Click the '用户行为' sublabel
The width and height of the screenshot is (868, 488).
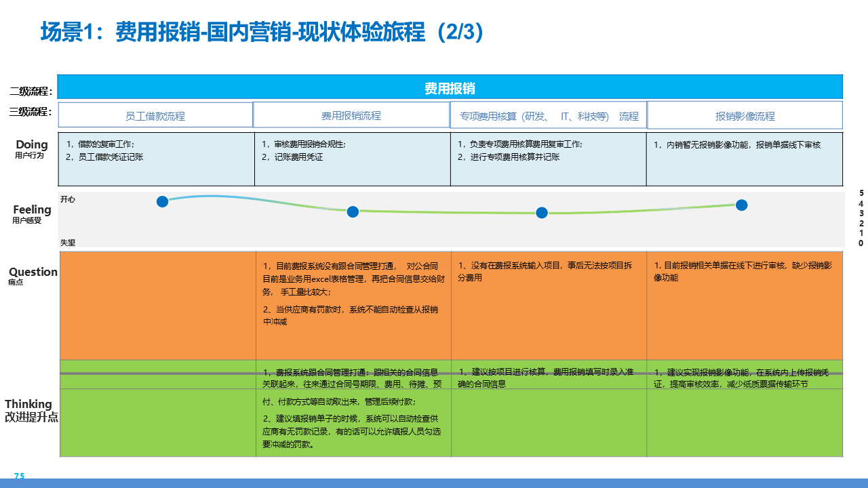click(29, 155)
